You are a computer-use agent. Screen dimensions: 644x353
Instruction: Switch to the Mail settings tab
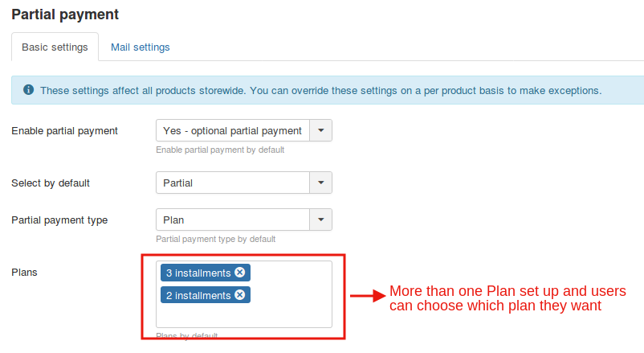[141, 47]
